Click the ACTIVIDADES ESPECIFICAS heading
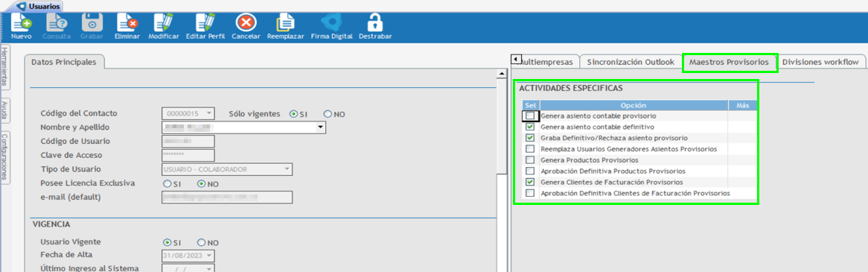 click(x=571, y=88)
